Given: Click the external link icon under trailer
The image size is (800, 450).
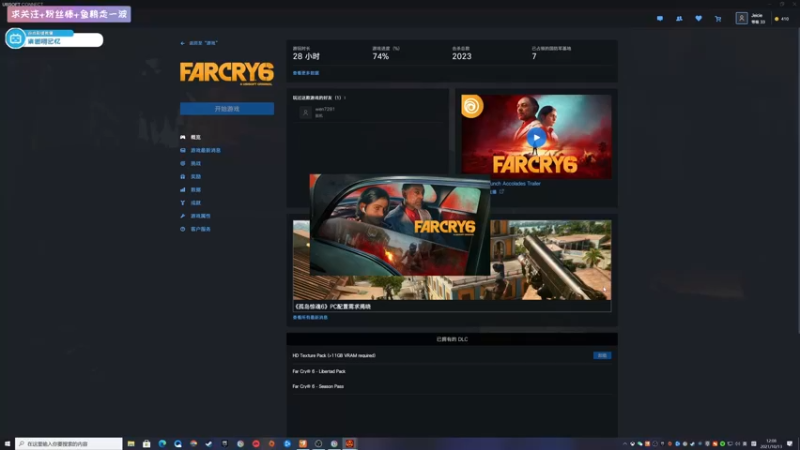Looking at the screenshot, I should (x=502, y=192).
